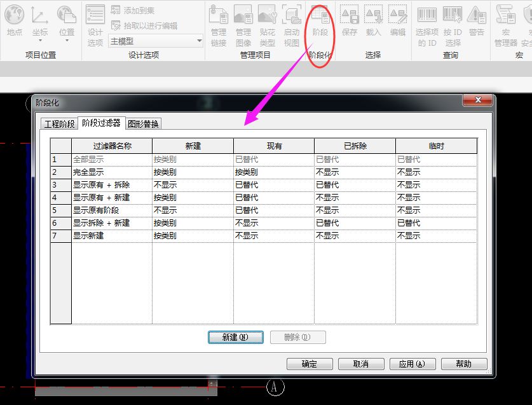
Task: Switch to the 工程阶段 tab
Action: click(x=59, y=124)
